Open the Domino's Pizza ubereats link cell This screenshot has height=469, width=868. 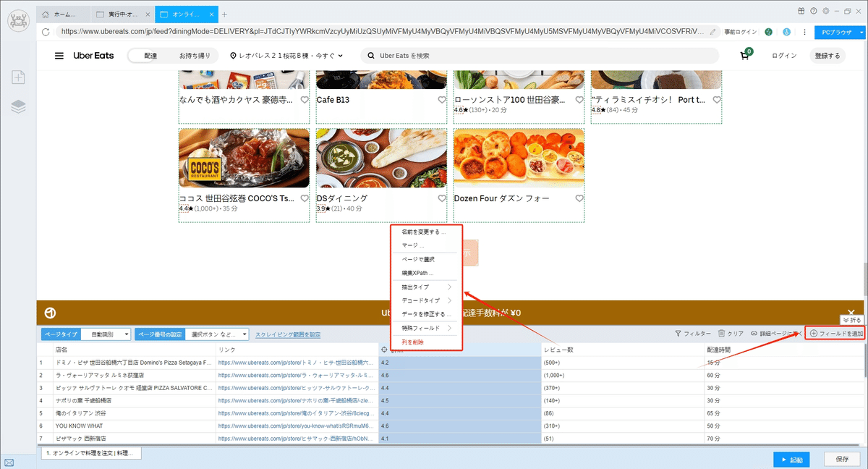pyautogui.click(x=297, y=362)
